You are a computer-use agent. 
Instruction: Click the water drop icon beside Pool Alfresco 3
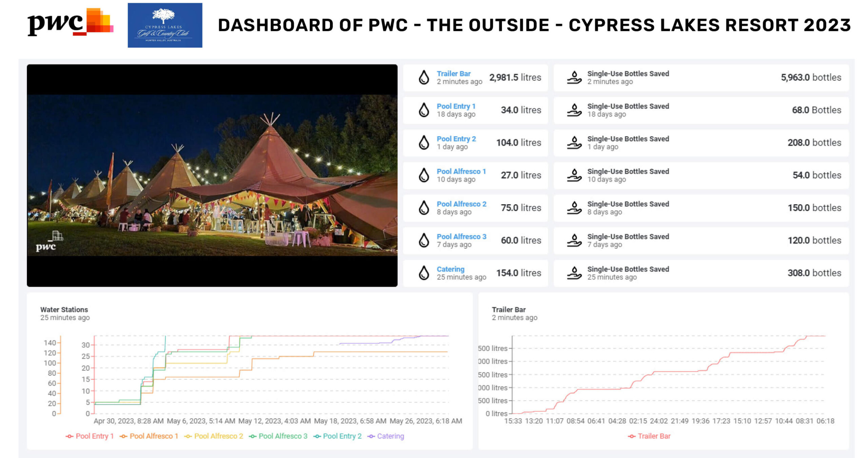point(423,240)
